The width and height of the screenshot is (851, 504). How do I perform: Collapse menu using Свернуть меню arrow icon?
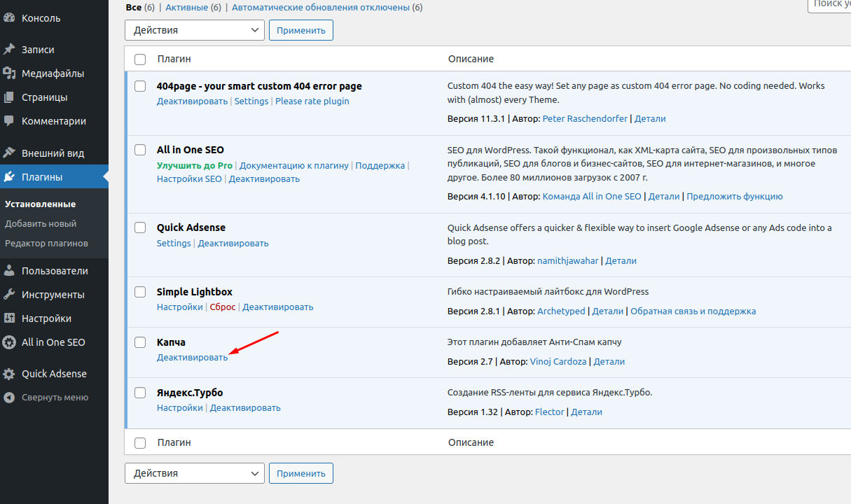(x=9, y=398)
